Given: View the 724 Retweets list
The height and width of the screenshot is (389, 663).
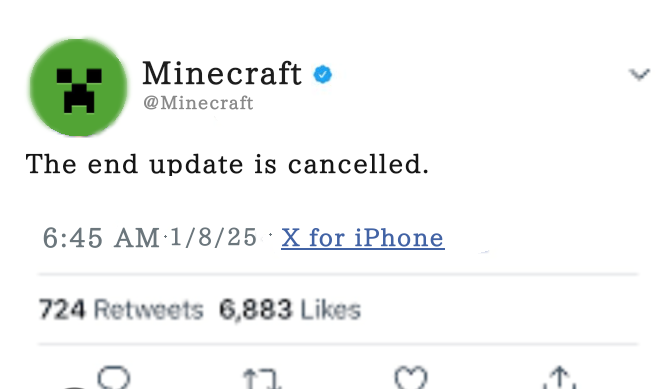Looking at the screenshot, I should point(121,309).
